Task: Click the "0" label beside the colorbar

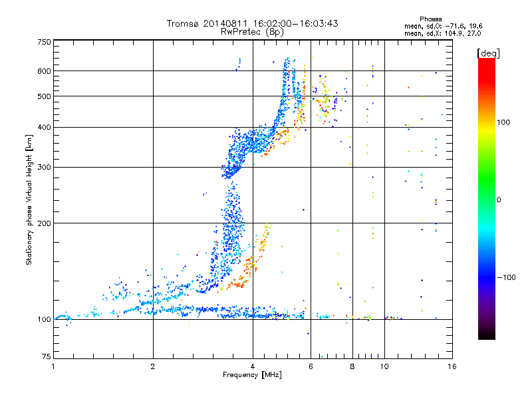Action: click(499, 199)
